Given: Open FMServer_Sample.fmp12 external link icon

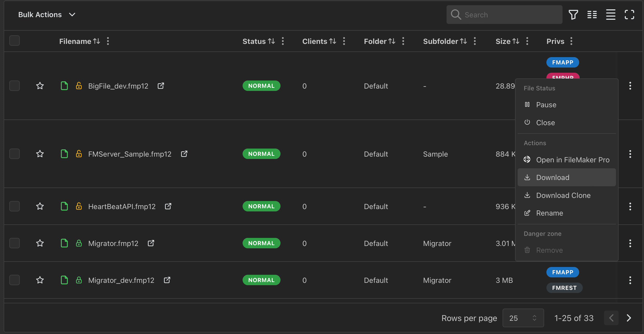Looking at the screenshot, I should click(184, 154).
